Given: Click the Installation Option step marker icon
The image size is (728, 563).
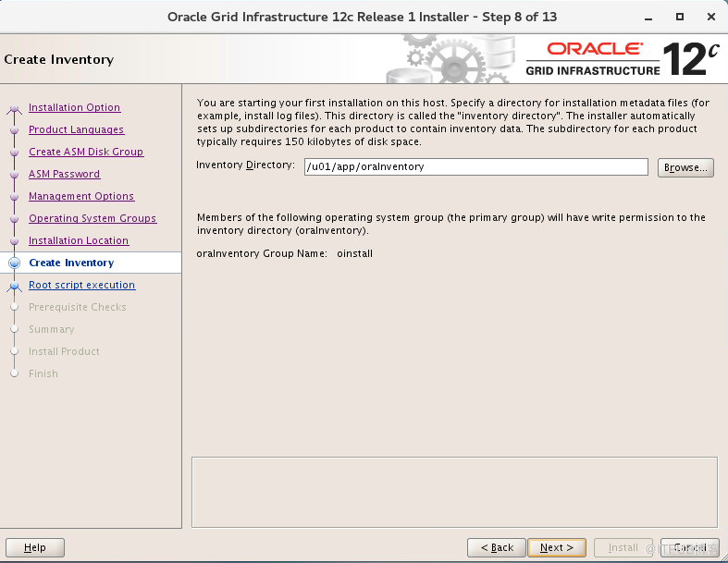Looking at the screenshot, I should coord(15,108).
